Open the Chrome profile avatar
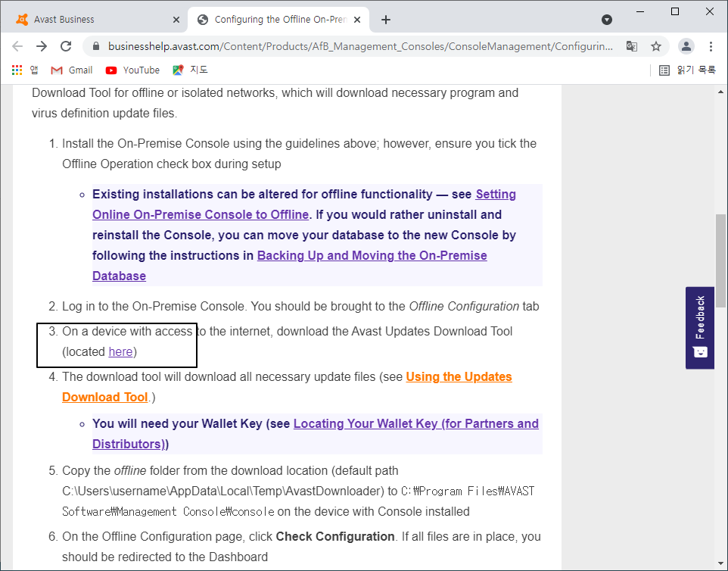The image size is (728, 571). [x=686, y=46]
